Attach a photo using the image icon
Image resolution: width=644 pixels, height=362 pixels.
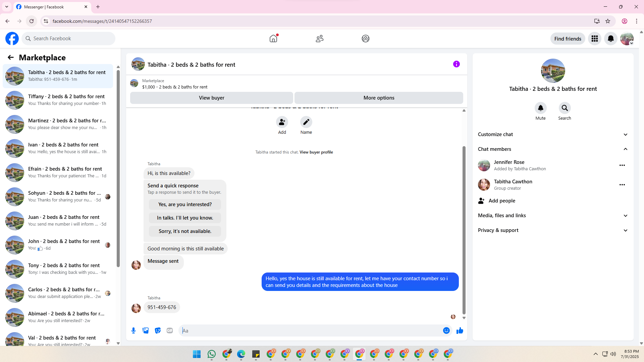[146, 330]
